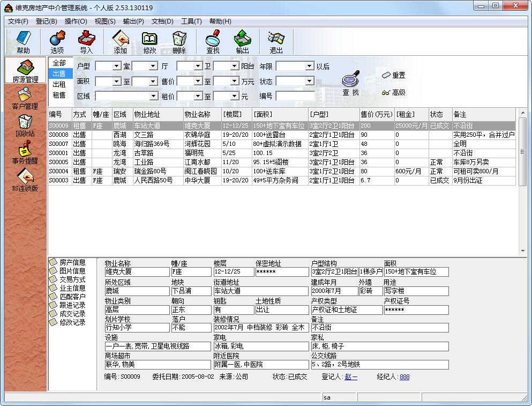Show 匹配客户 in the detail tree
Screen dimensions: 532x406
point(68,297)
